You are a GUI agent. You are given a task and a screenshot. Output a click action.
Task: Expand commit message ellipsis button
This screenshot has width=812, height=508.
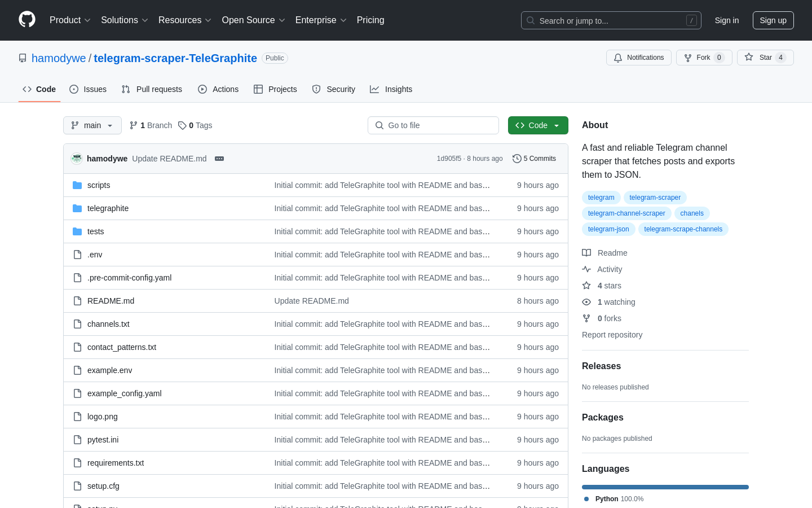pyautogui.click(x=219, y=159)
